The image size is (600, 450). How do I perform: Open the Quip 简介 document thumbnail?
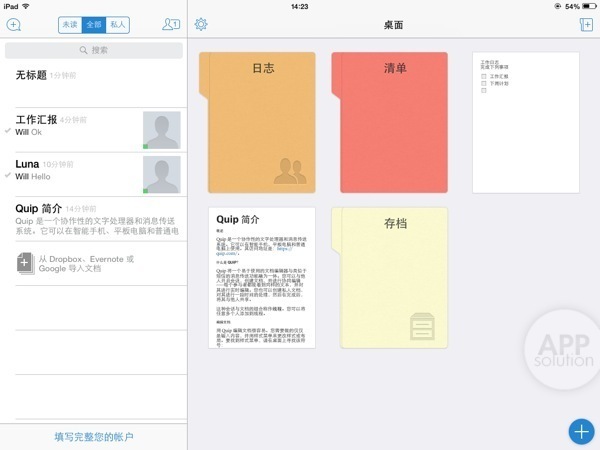click(x=261, y=278)
